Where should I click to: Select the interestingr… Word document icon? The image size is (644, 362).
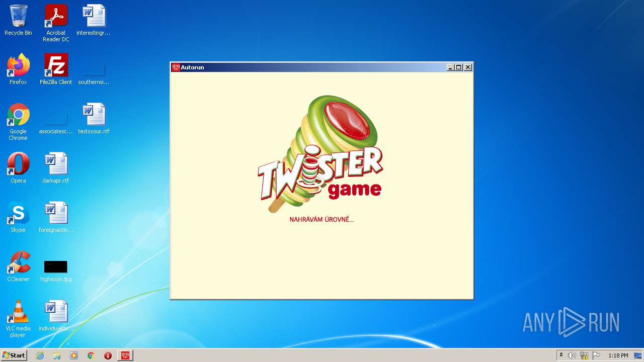point(94,20)
